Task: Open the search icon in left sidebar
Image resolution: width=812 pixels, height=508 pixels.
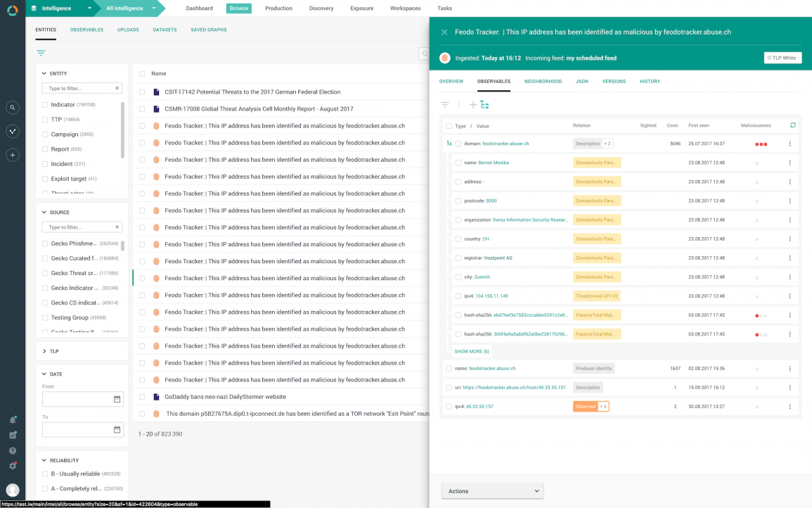Action: point(12,108)
